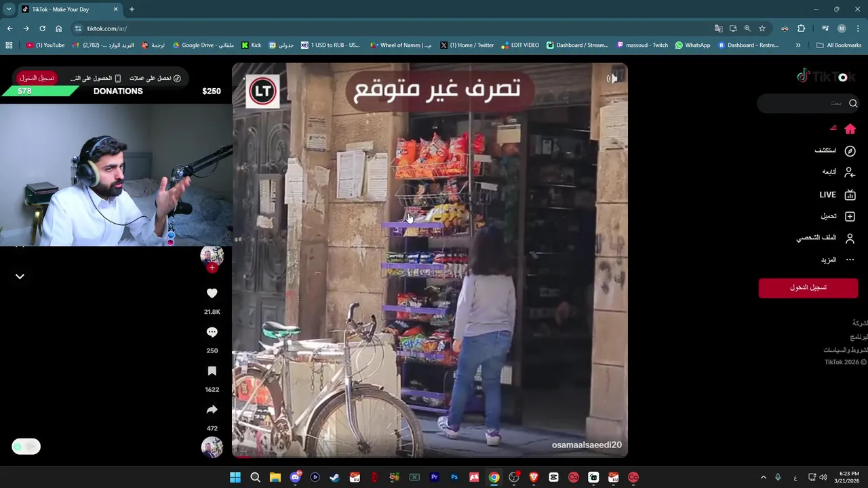Click the TikTok logo
Screen dimensions: 868x488
pos(827,77)
